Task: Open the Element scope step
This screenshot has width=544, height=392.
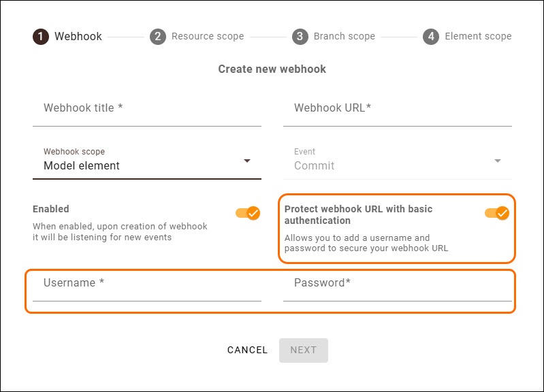Action: (x=478, y=36)
